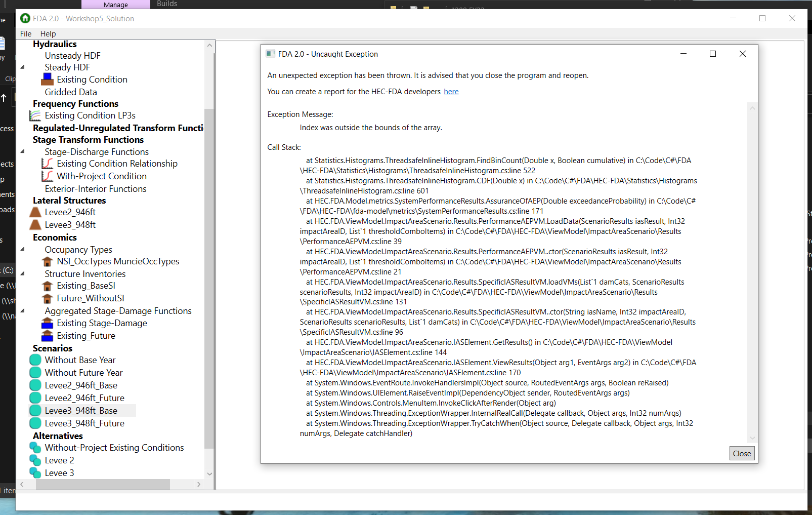
Task: Click the NSI_OccTypes MuncieOccTypes house icon
Action: pos(47,261)
